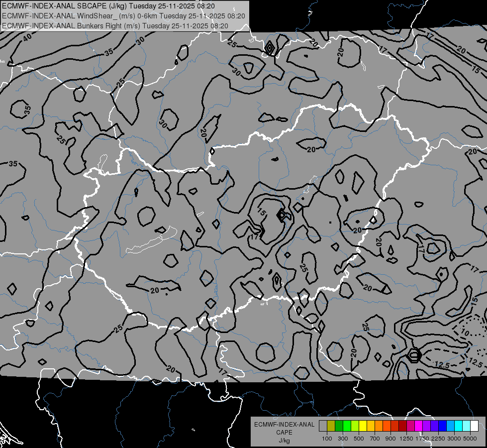Pick the olive swatch right of 100
Image resolution: width=487 pixels, height=448 pixels.
tap(331, 426)
